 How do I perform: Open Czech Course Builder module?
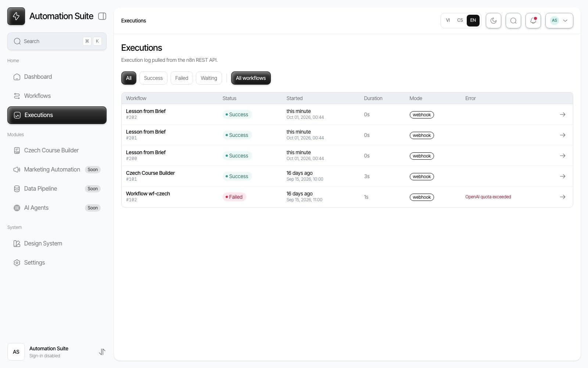57,150
